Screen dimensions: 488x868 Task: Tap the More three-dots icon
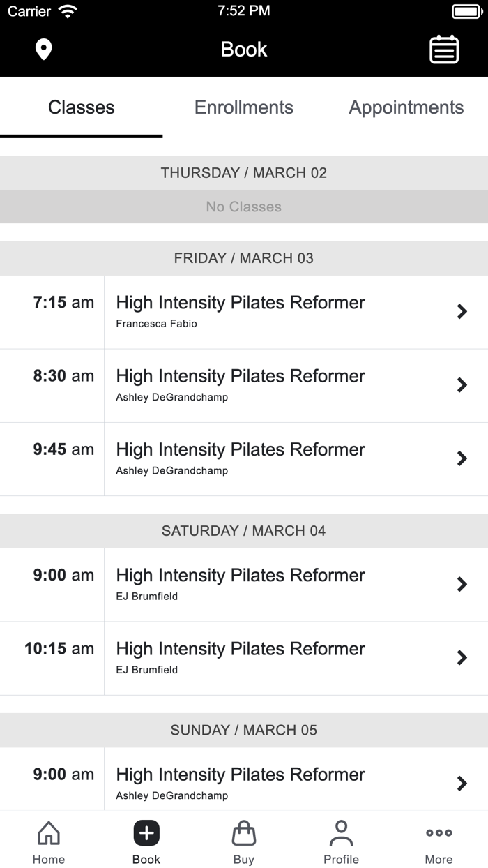[x=439, y=833]
